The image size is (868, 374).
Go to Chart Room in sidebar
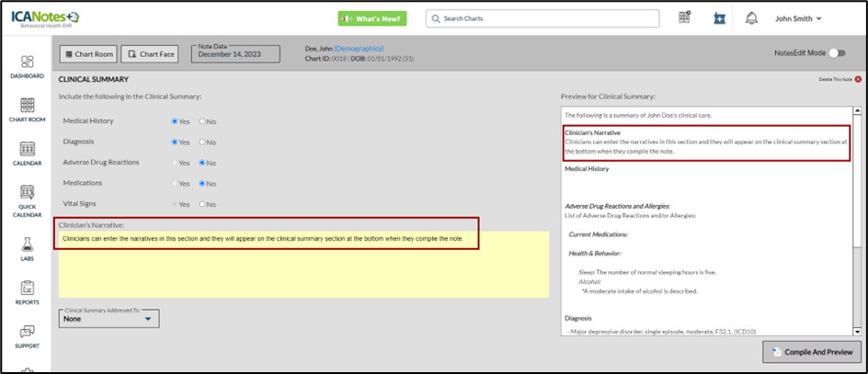pyautogui.click(x=27, y=107)
